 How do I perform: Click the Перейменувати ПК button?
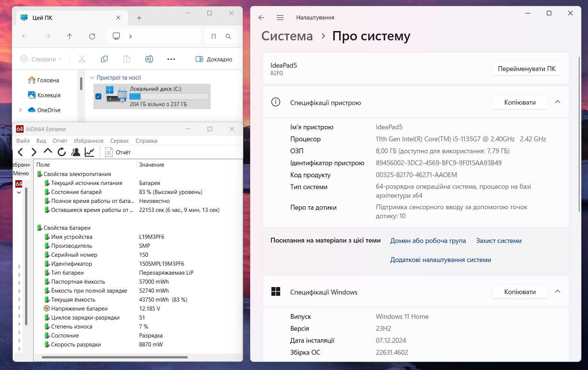(x=527, y=69)
